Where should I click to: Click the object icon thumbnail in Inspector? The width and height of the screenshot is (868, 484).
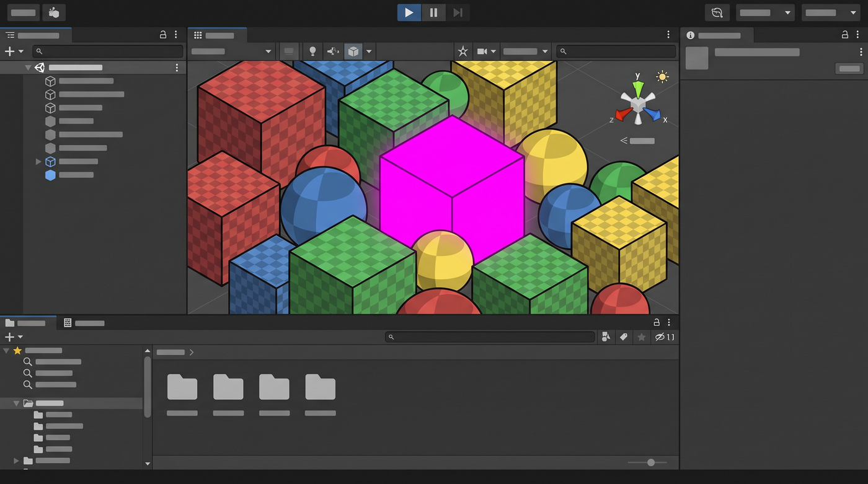697,58
